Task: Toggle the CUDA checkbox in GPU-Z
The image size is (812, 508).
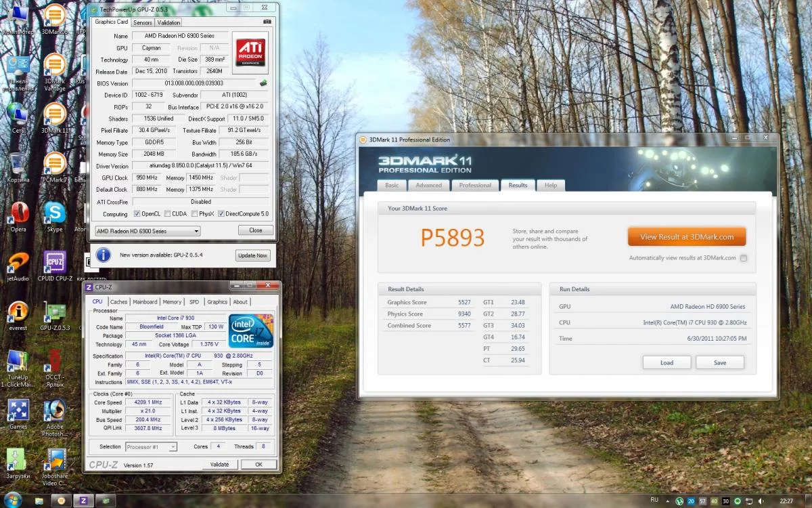Action: [x=167, y=213]
